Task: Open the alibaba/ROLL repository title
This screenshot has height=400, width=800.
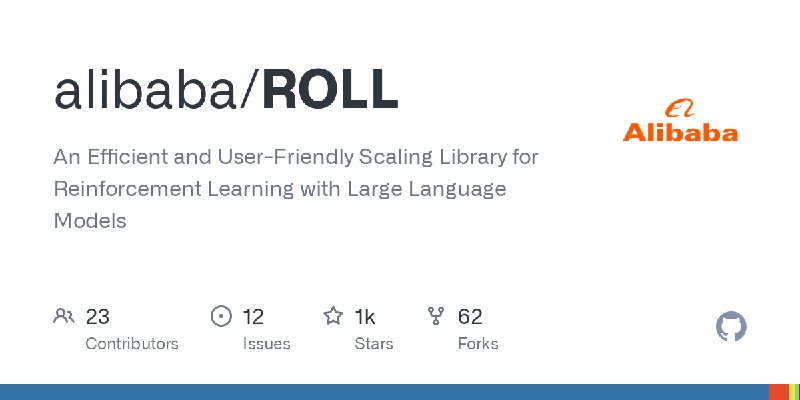Action: [x=226, y=90]
